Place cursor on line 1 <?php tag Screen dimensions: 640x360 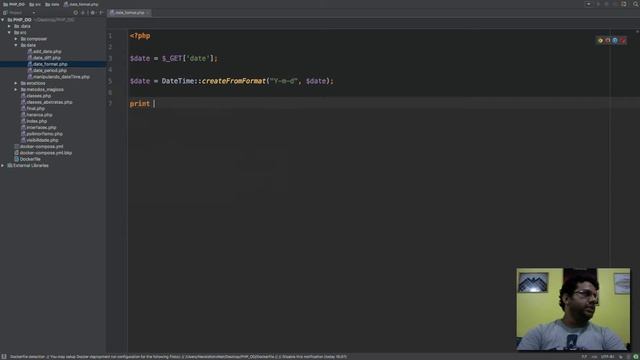click(x=140, y=36)
